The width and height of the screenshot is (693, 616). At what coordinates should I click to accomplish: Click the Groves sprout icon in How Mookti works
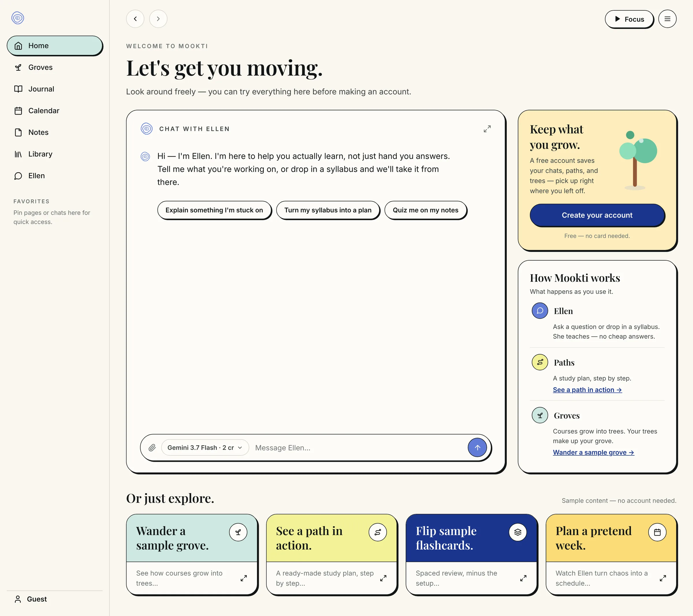pyautogui.click(x=540, y=415)
